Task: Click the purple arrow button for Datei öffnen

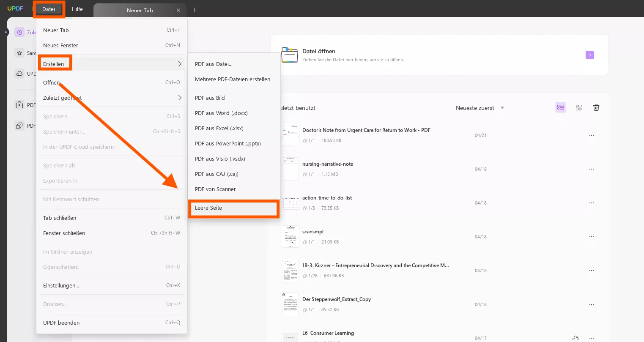Action: pyautogui.click(x=590, y=55)
